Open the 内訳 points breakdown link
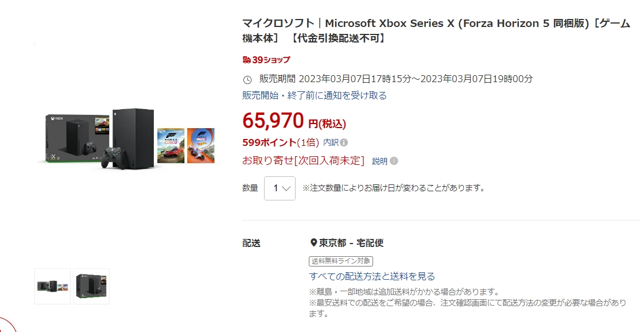 [331, 142]
